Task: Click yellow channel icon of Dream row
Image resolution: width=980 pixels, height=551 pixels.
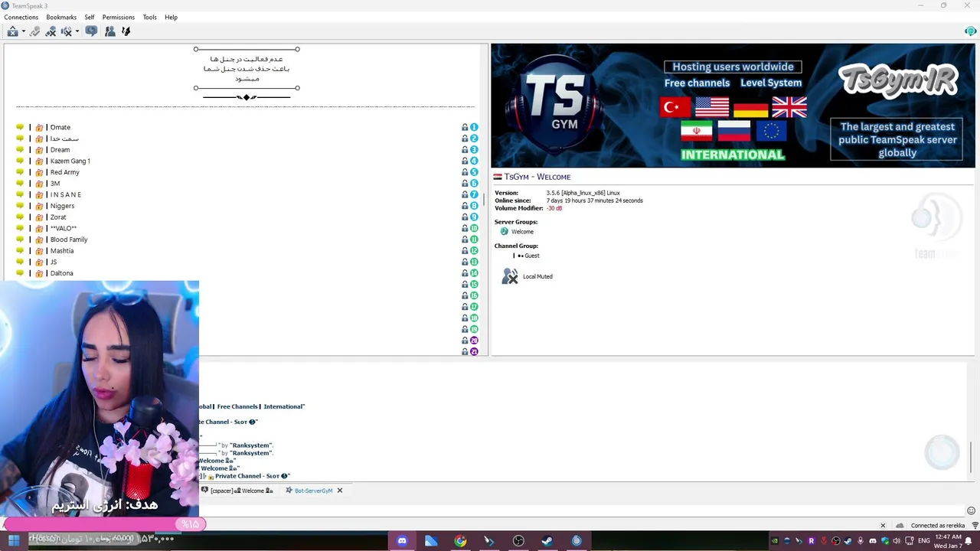Action: [x=20, y=150]
